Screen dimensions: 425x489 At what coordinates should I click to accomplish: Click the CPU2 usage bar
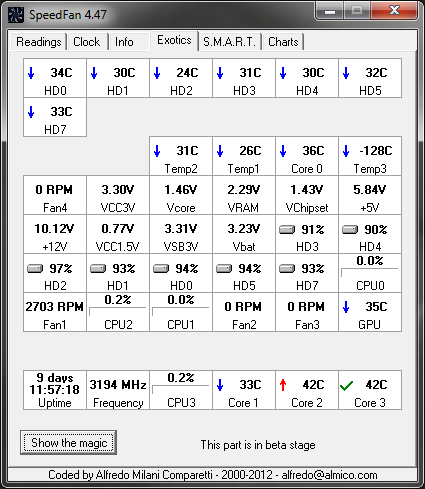(118, 312)
